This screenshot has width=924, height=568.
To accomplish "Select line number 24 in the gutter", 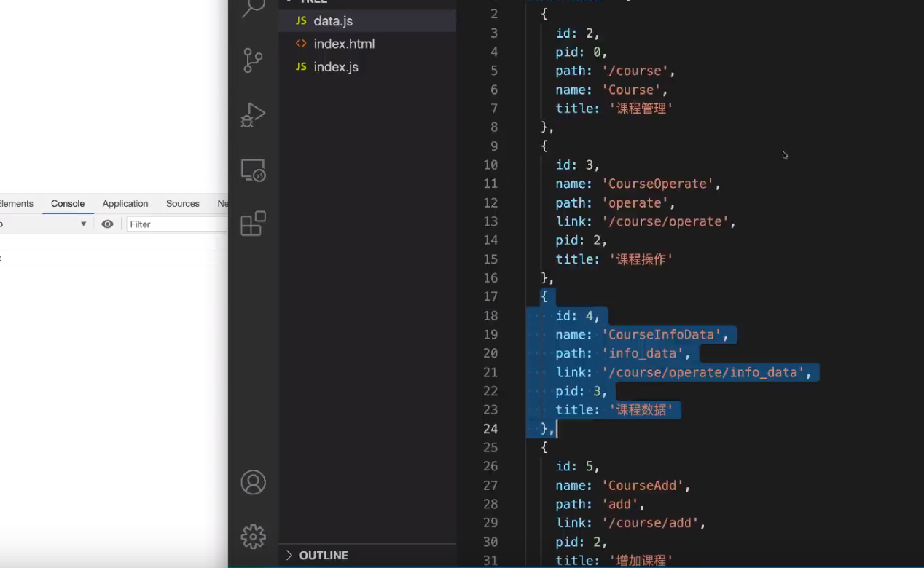I will point(490,429).
